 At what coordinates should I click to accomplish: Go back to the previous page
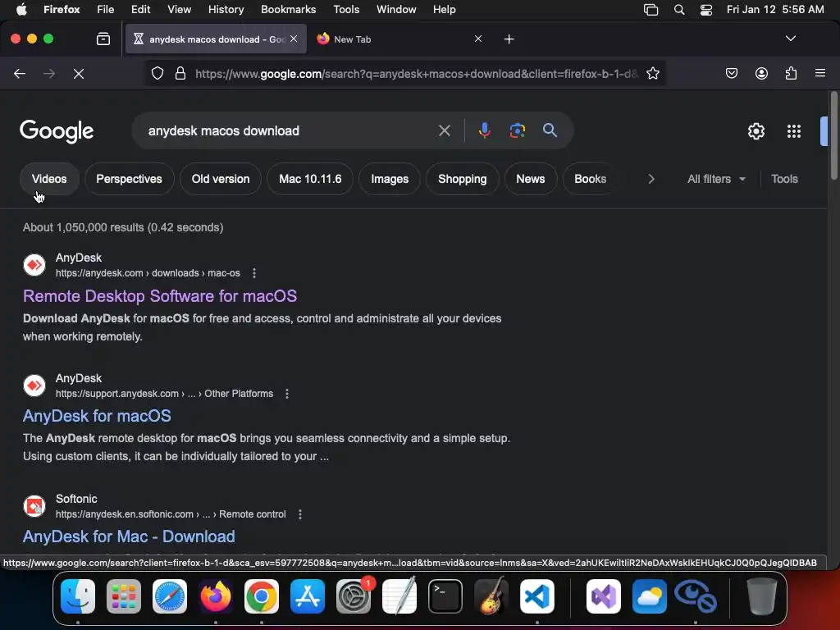(x=20, y=73)
